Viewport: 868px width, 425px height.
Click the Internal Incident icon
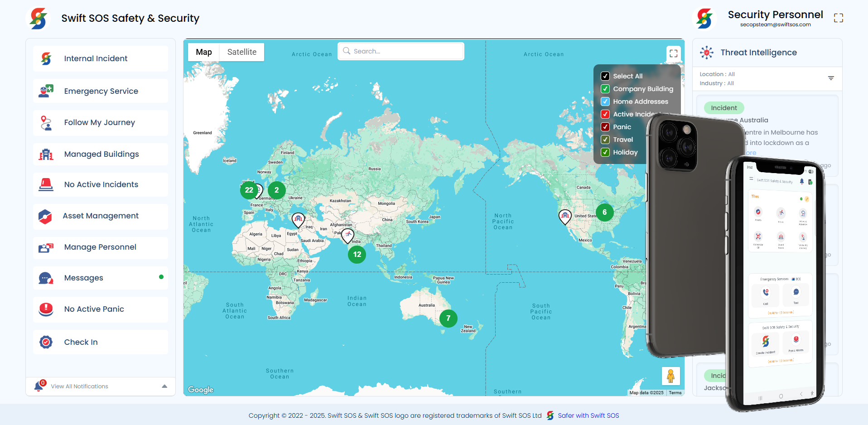click(x=46, y=58)
